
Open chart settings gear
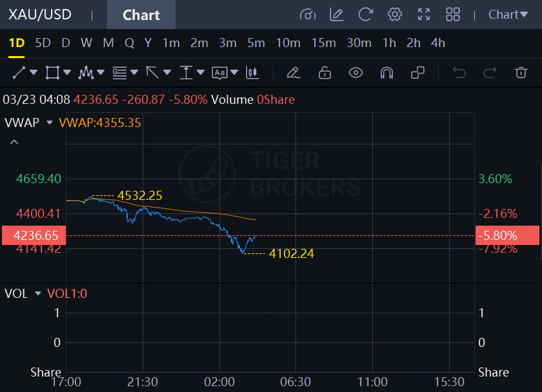tap(395, 14)
